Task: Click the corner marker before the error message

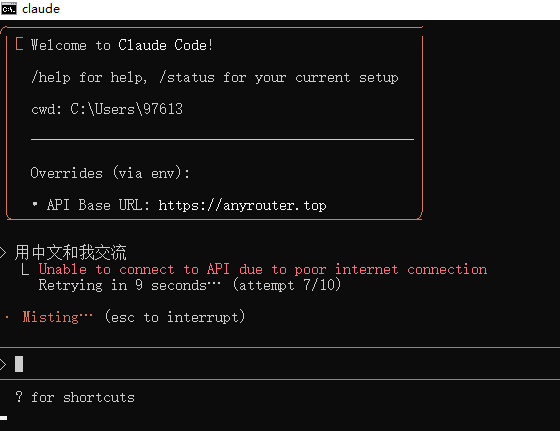Action: [x=25, y=270]
